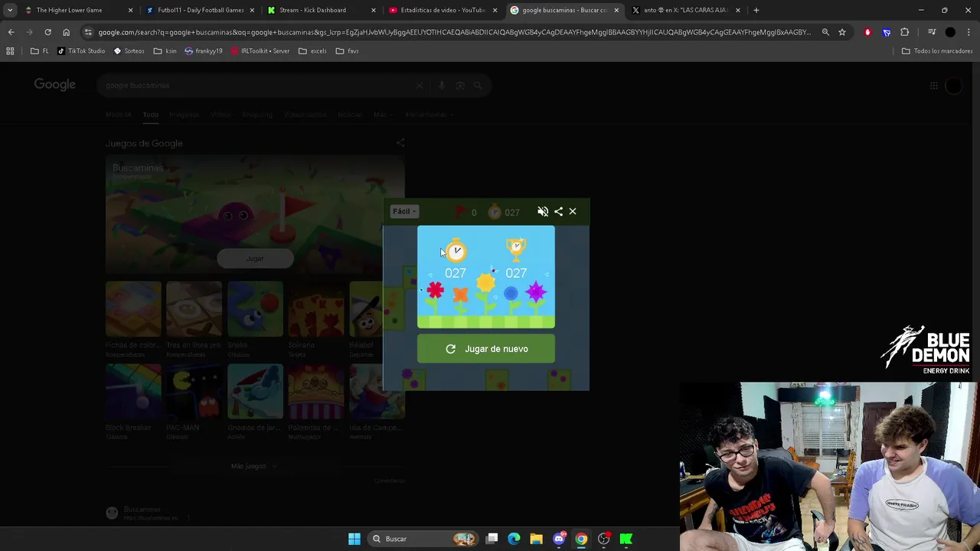Open the excels bookmarks folder
This screenshot has height=551, width=980.
312,51
